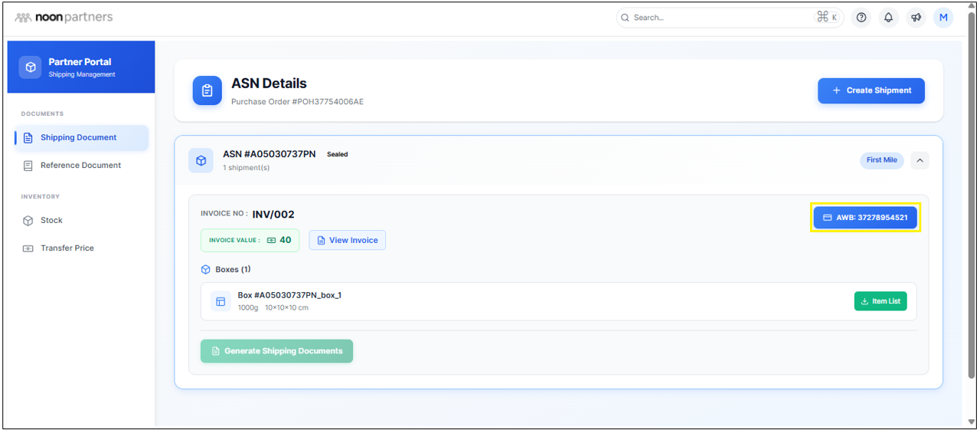Screen dimensions: 980x430
Task: Click the help question mark icon
Action: [x=861, y=18]
